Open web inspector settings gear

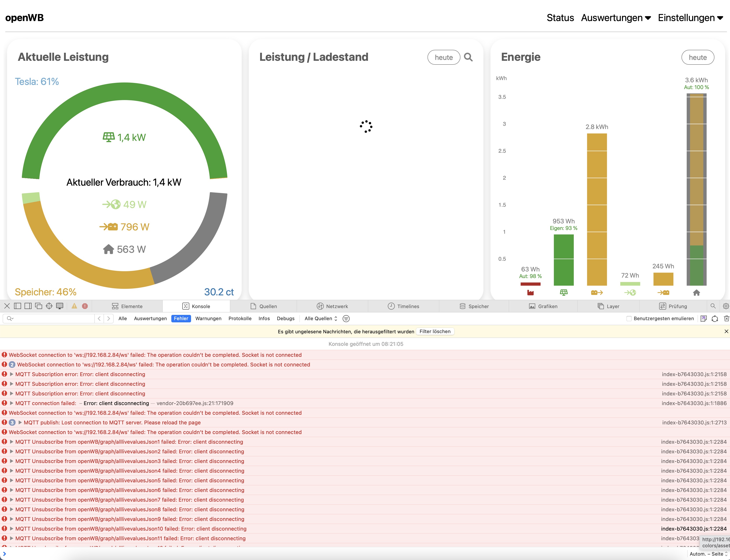coord(726,306)
